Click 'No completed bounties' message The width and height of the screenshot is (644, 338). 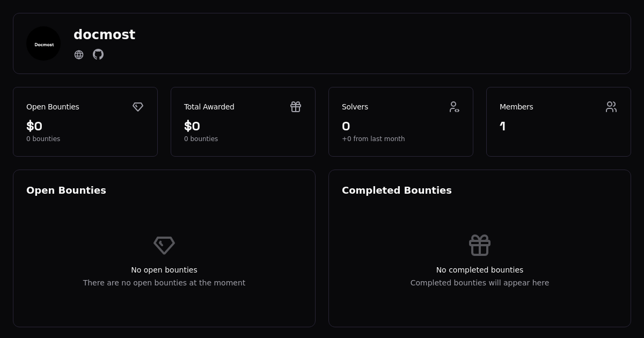tap(480, 270)
